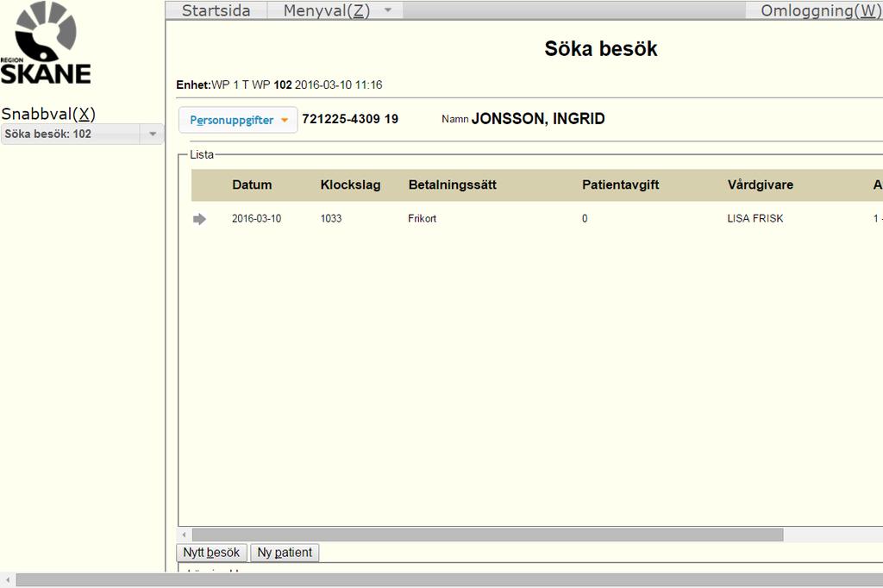Expand the Söka besök: 102 dropdown arrow
This screenshot has height=588, width=883.
click(x=152, y=134)
